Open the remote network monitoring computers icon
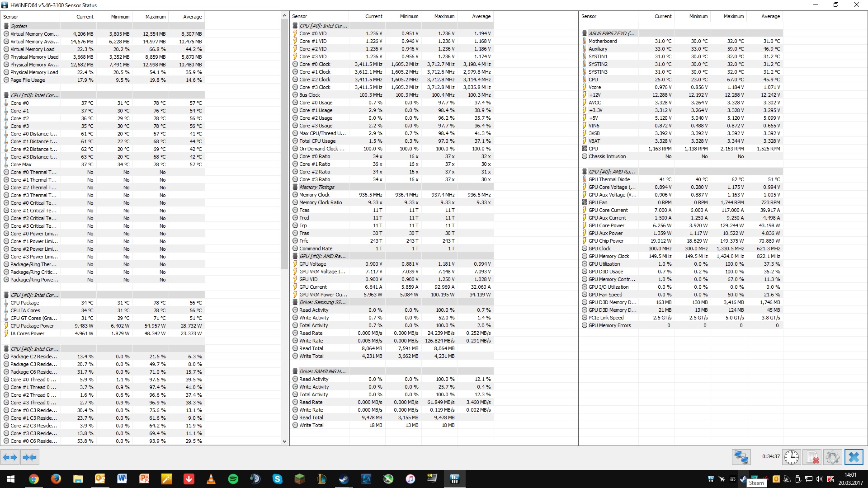 tap(741, 457)
